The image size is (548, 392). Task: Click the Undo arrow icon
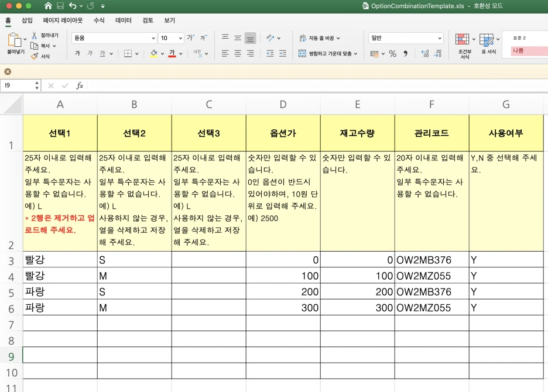point(73,6)
